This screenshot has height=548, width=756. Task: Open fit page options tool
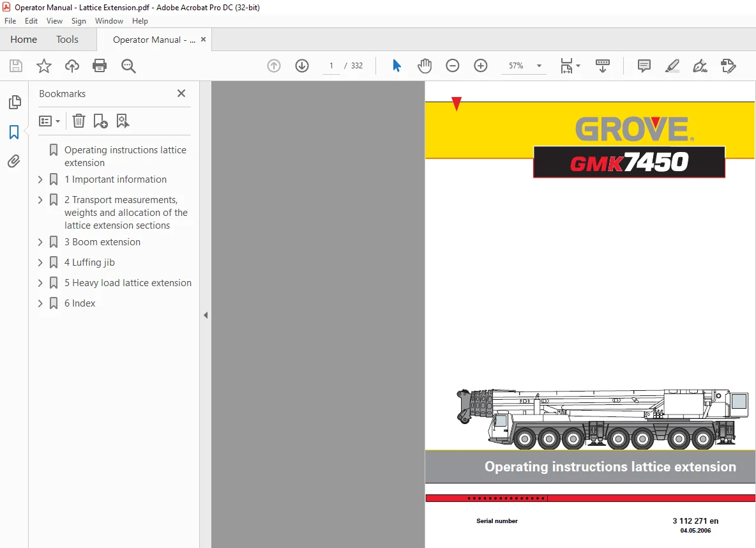[570, 66]
